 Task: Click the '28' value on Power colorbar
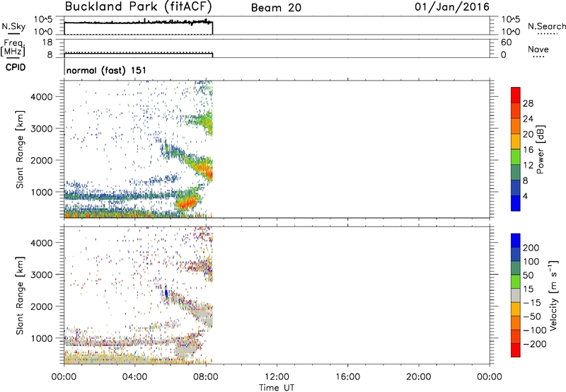pyautogui.click(x=528, y=103)
